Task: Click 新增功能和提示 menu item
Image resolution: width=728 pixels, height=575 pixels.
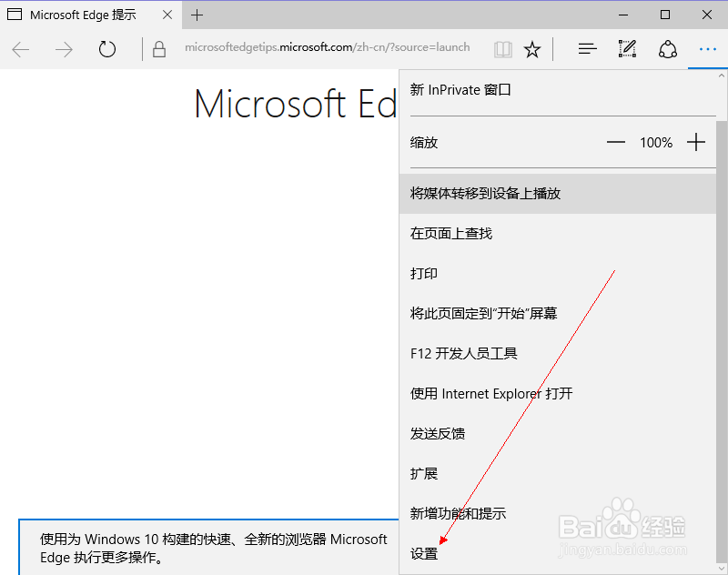Action: 558,513
